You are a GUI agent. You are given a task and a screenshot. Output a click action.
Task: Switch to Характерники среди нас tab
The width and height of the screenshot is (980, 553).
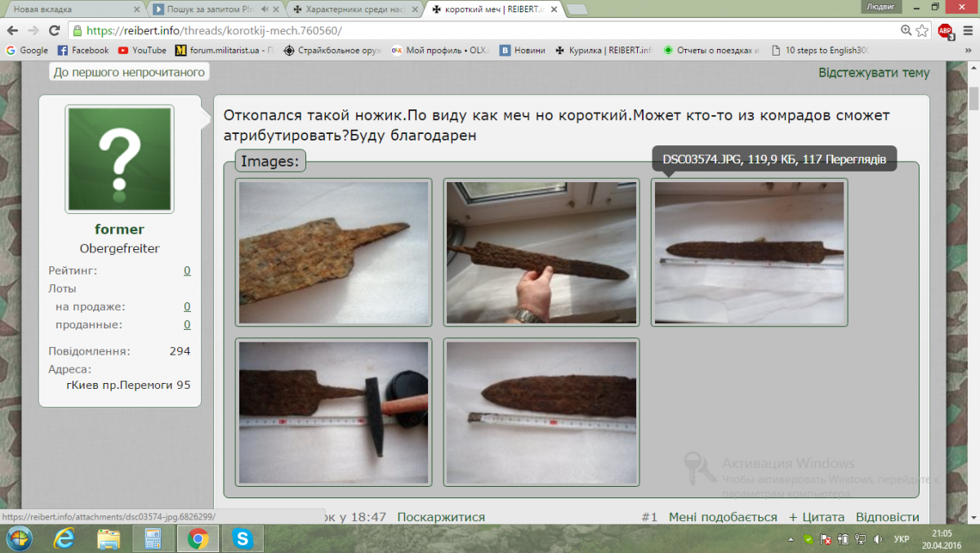coord(352,9)
